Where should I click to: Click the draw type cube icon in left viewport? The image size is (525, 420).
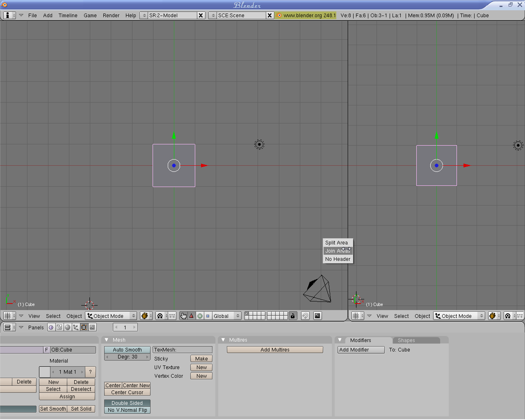144,316
